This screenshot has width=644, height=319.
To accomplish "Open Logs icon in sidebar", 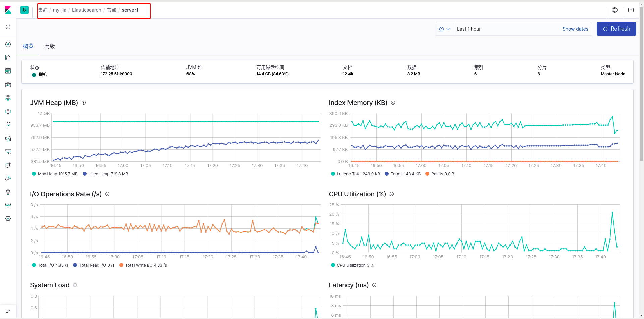I will pyautogui.click(x=8, y=138).
